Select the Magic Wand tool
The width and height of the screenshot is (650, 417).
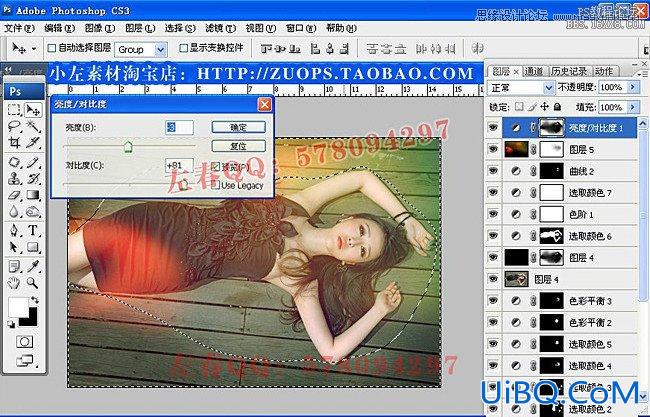pos(33,126)
